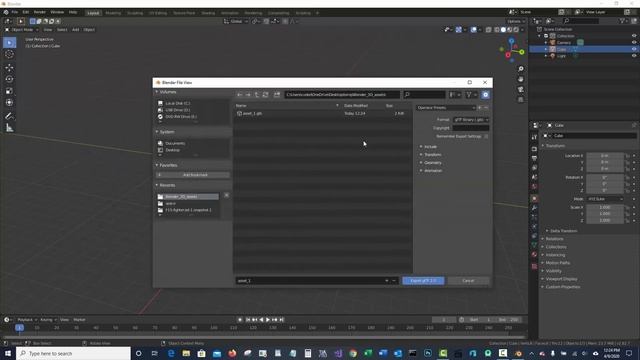Select the Move tool in viewport toolbar
The image size is (640, 360).
click(9, 67)
